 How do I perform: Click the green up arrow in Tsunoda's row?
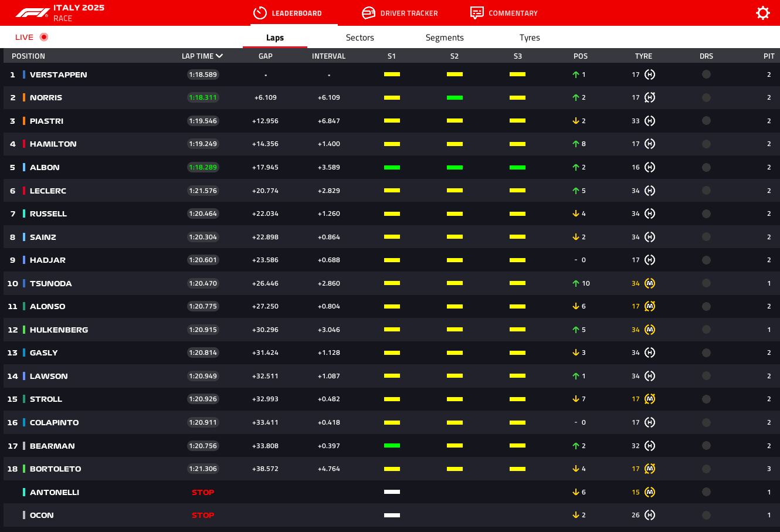pyautogui.click(x=576, y=283)
